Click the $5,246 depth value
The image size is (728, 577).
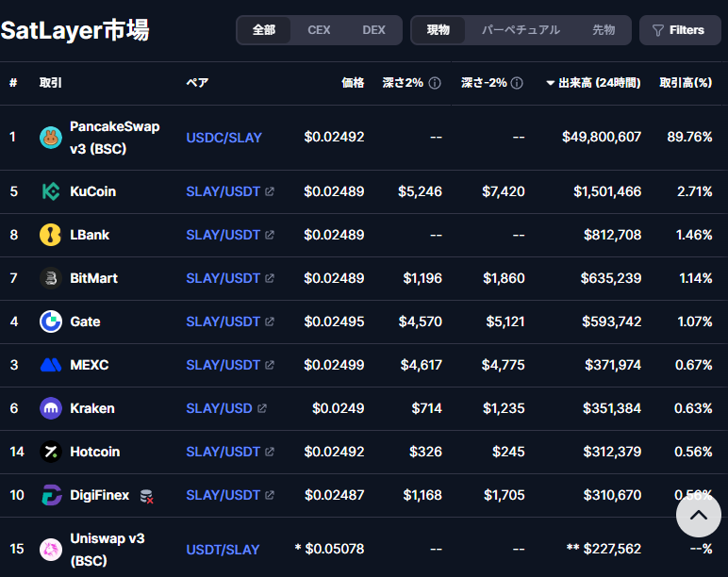coord(420,191)
